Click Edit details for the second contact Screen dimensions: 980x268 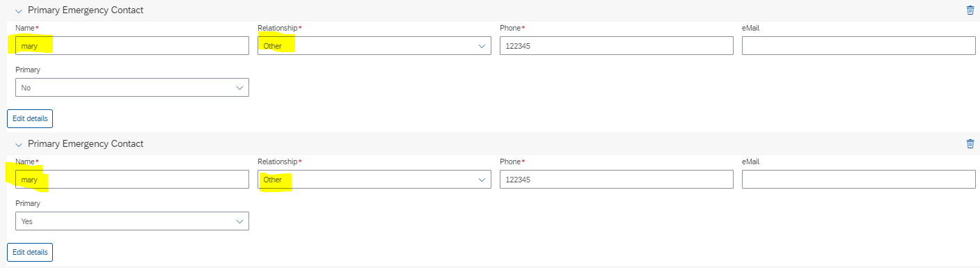tap(30, 252)
